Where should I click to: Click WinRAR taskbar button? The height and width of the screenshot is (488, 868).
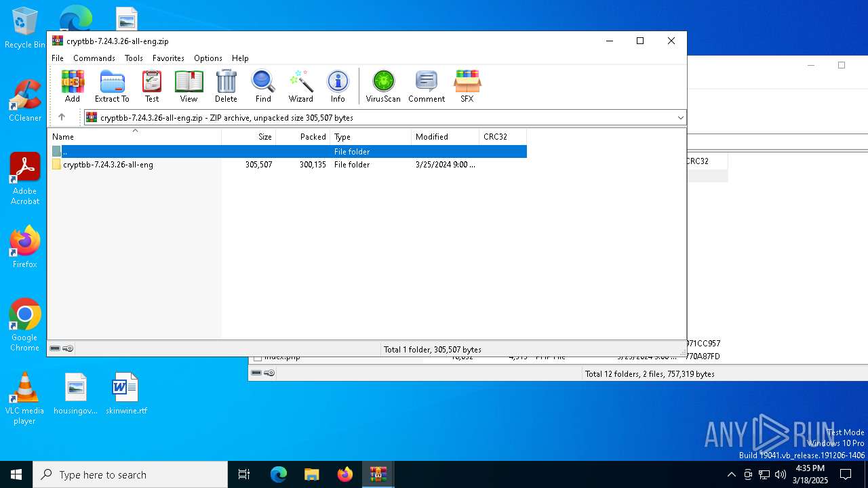pos(378,474)
